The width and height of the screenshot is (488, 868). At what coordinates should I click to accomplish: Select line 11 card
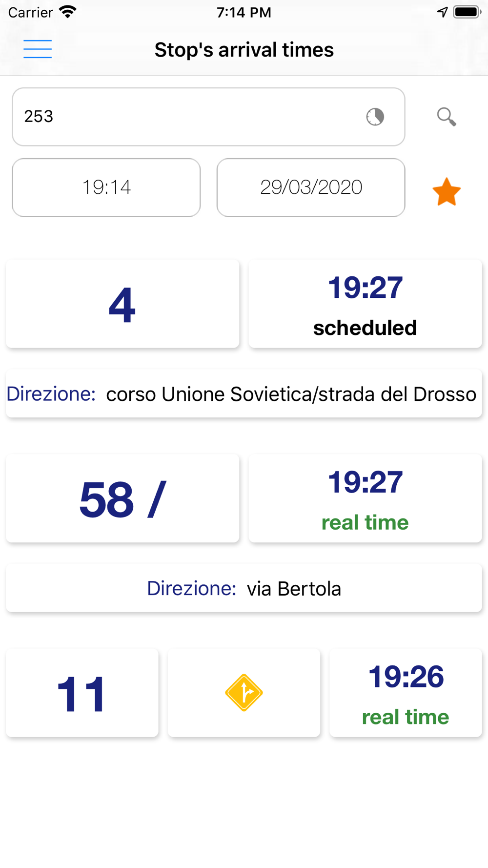coord(82,693)
